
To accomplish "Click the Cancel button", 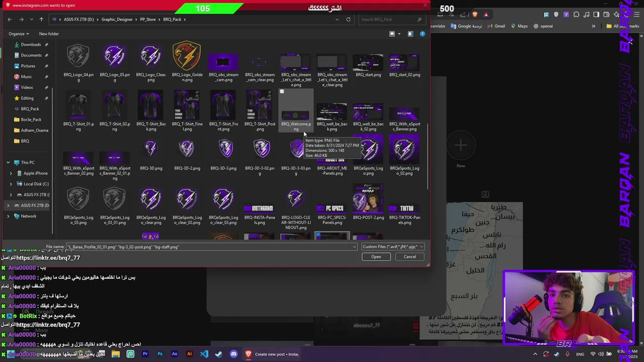I will point(410,257).
